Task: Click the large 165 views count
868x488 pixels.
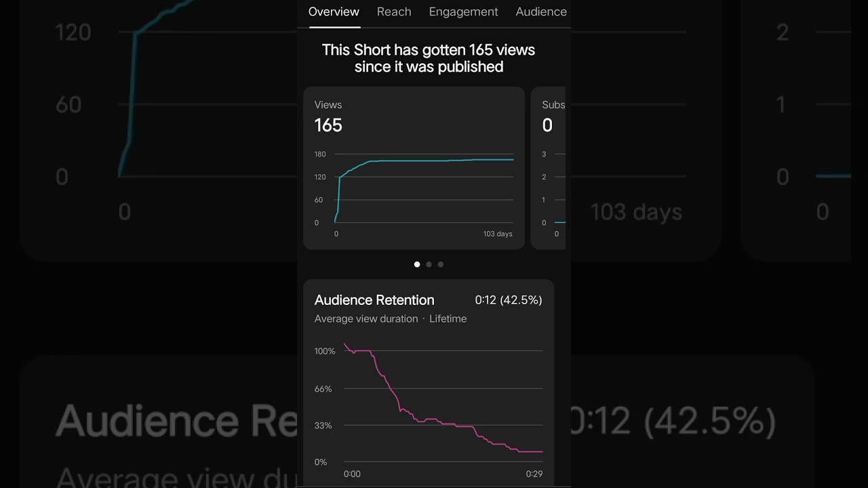Action: coord(328,125)
